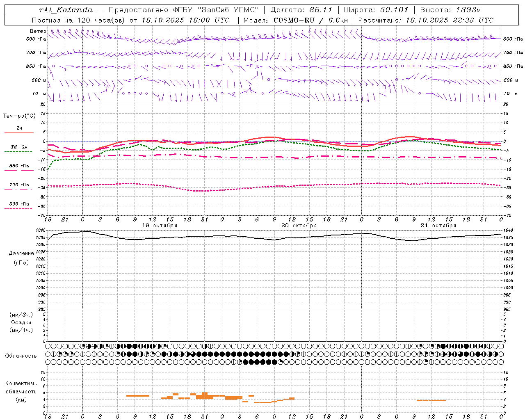Click the Конвективн. label
Viewport: 525px width, 420px height.
(21, 383)
